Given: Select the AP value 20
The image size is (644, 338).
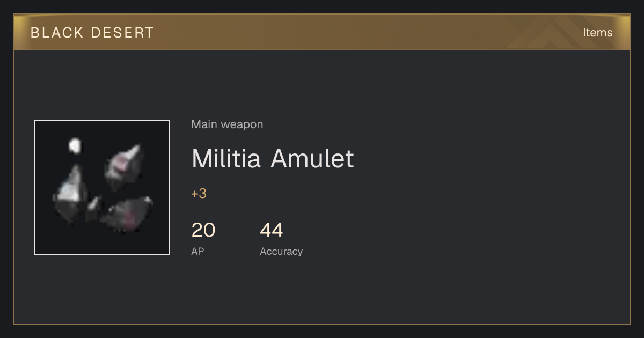Looking at the screenshot, I should click(x=203, y=230).
